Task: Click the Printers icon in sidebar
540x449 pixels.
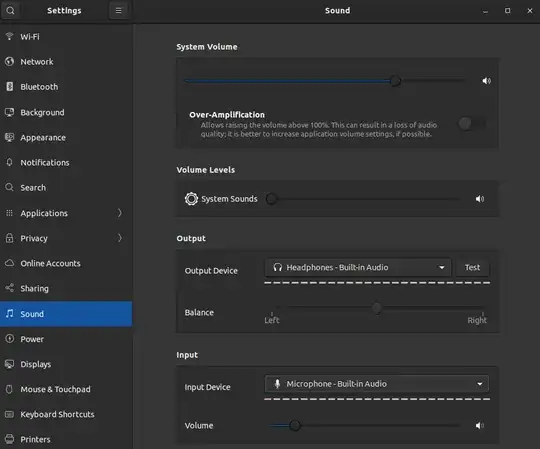Action: coord(10,439)
